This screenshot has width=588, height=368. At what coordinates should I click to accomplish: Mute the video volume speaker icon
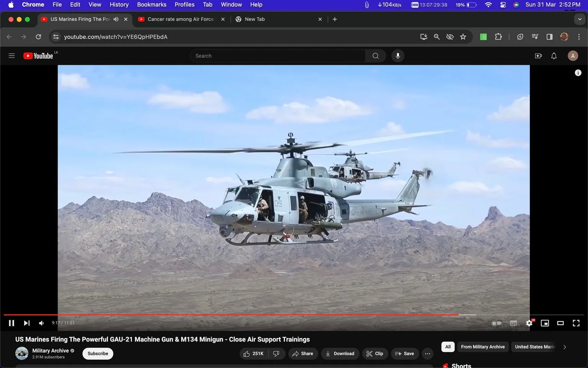point(41,323)
